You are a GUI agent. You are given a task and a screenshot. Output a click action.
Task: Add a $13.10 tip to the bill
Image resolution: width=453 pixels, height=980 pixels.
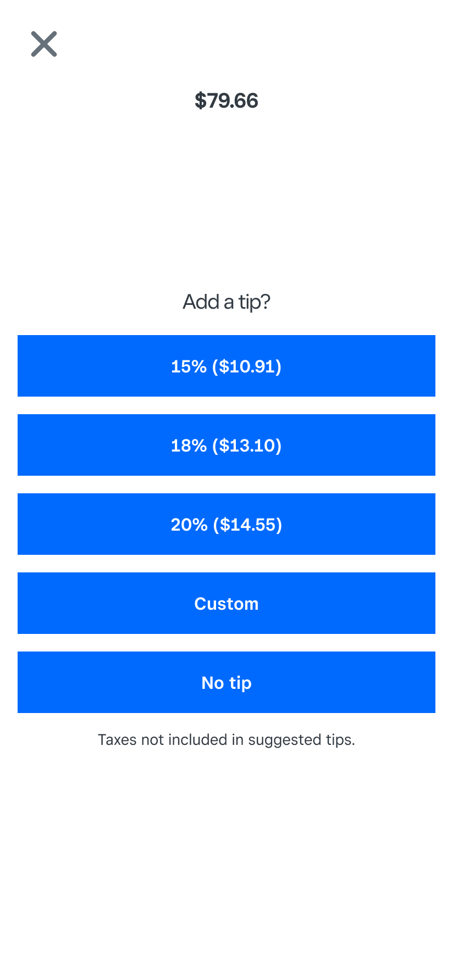[226, 445]
